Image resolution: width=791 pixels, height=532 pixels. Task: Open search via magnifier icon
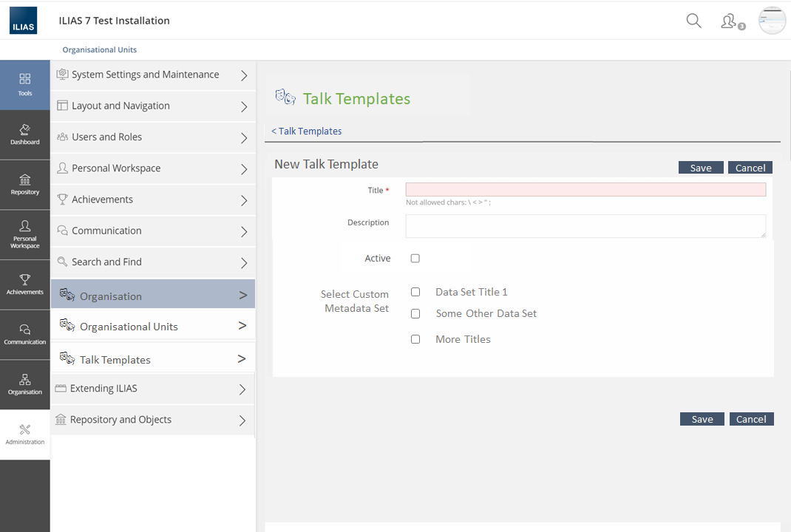(x=693, y=21)
